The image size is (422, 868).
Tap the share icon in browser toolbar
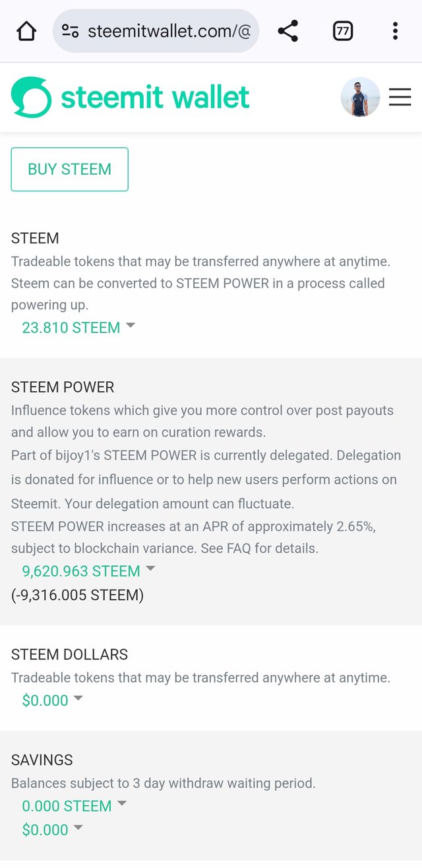288,31
